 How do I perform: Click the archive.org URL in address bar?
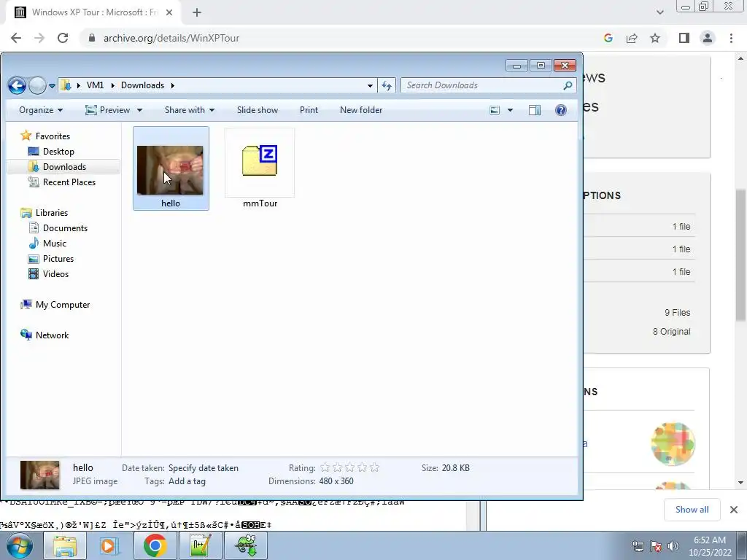171,38
